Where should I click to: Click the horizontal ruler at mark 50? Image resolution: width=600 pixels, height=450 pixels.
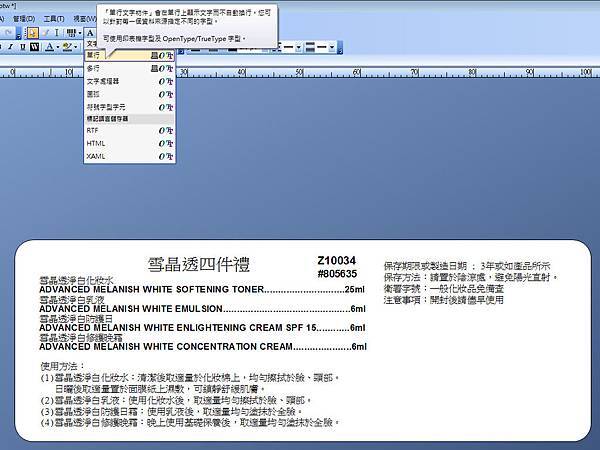pos(300,72)
